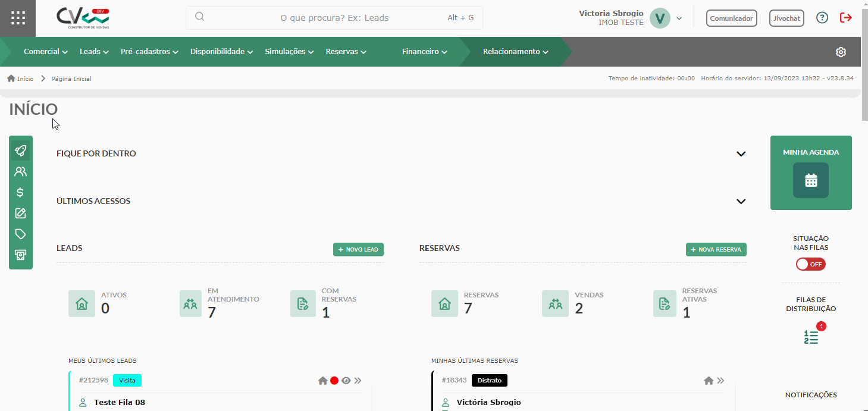Open the Filas de Distribuição list icon
This screenshot has width=868, height=411.
(x=811, y=337)
